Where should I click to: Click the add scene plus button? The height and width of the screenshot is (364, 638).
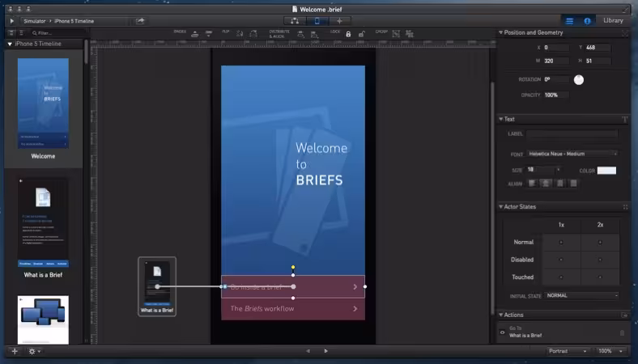click(x=15, y=351)
